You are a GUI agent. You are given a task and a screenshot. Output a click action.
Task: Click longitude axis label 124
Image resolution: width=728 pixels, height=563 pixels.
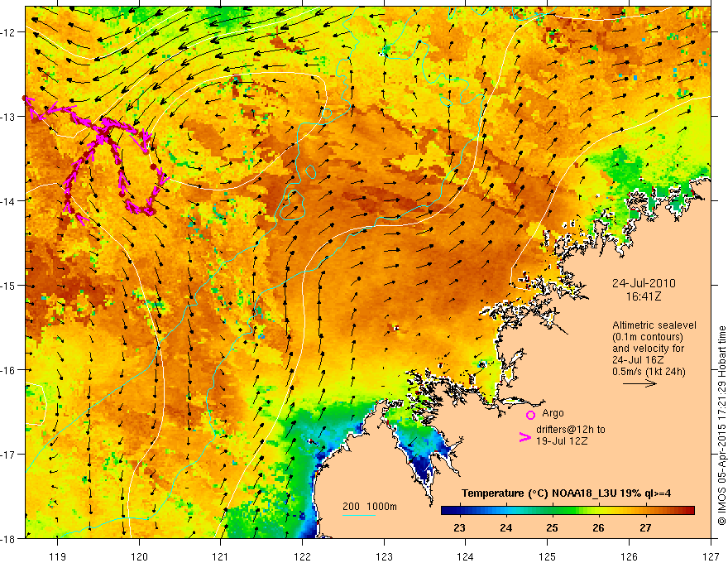click(x=466, y=556)
